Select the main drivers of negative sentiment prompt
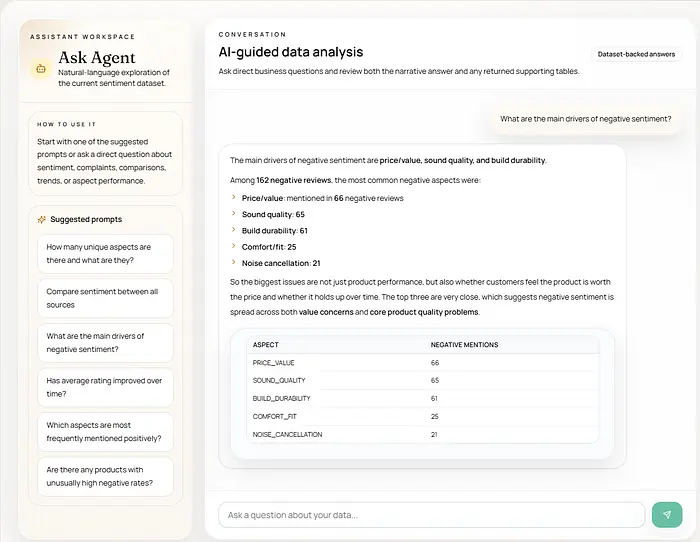The width and height of the screenshot is (700, 542). click(x=105, y=343)
